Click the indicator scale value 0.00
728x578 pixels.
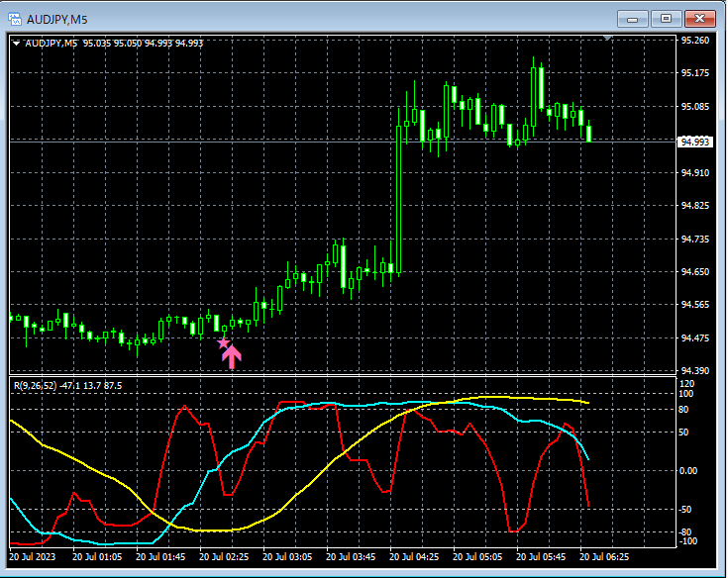688,471
